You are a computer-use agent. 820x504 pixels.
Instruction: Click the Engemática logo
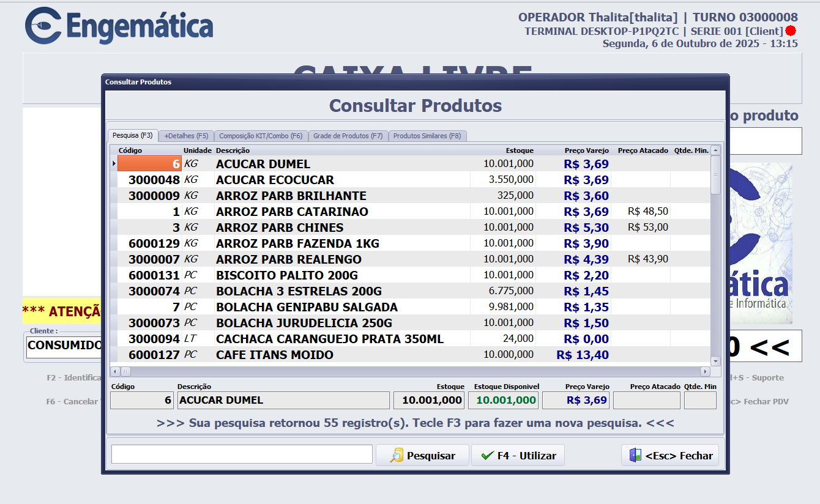coord(119,26)
